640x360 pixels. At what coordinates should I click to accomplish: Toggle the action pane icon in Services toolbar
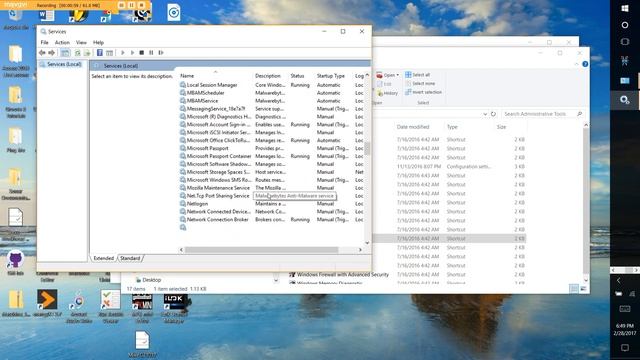point(109,53)
